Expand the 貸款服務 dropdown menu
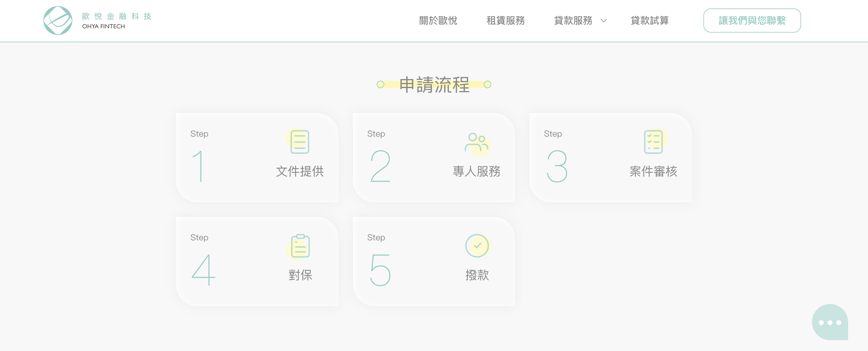This screenshot has height=351, width=868. 573,21
